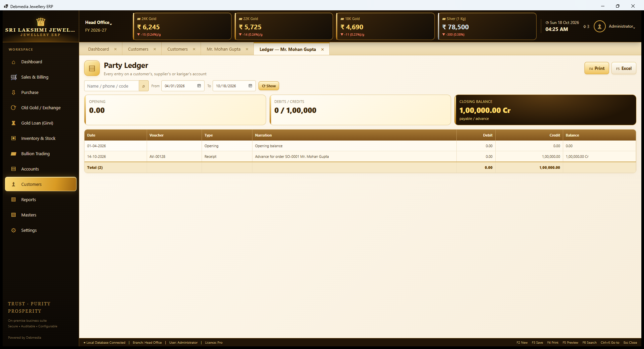The image size is (644, 349).
Task: Switch to the Mr. Mohan Gupta tab
Action: coord(224,49)
